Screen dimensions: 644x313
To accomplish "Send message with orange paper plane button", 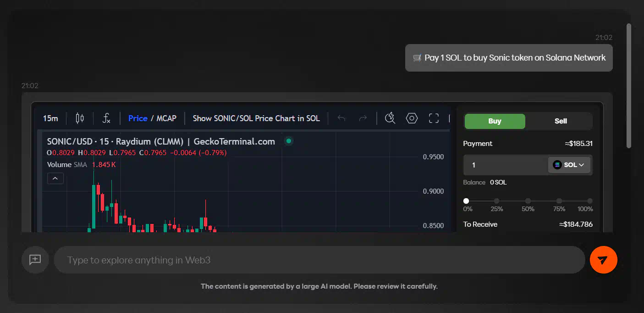I will pos(603,260).
